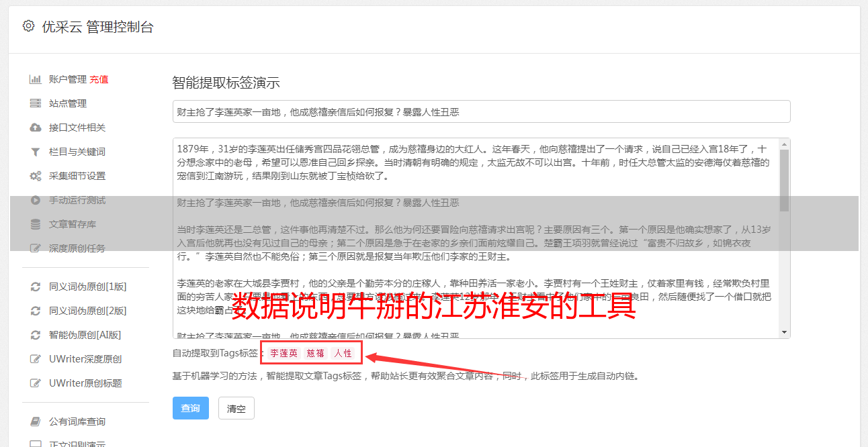Click the cloud icon for 接口文件相关
The height and width of the screenshot is (447, 868).
[x=36, y=128]
